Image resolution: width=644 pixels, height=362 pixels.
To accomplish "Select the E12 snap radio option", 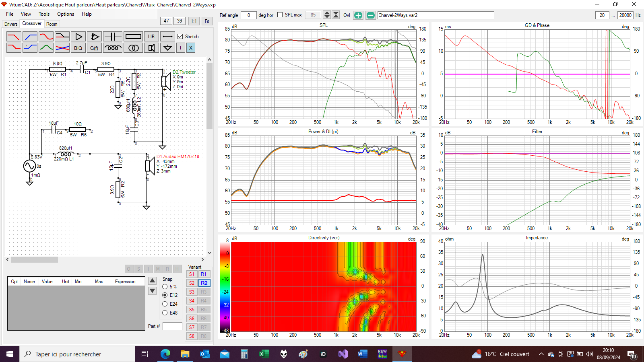I will click(x=165, y=295).
